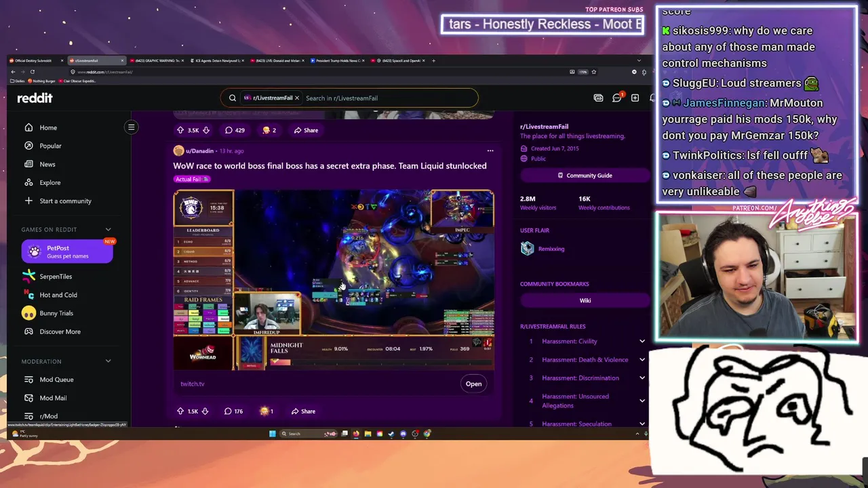Image resolution: width=868 pixels, height=488 pixels.
Task: Click the Windows Start button
Action: 272,434
